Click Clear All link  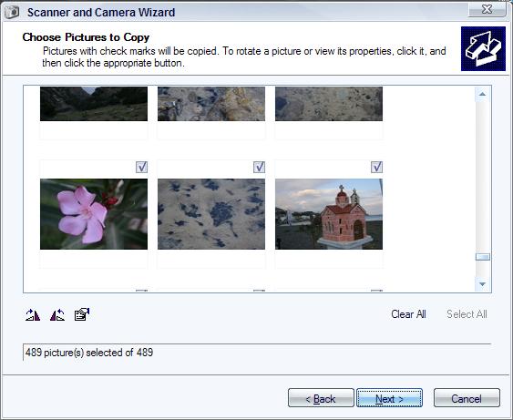tap(408, 314)
